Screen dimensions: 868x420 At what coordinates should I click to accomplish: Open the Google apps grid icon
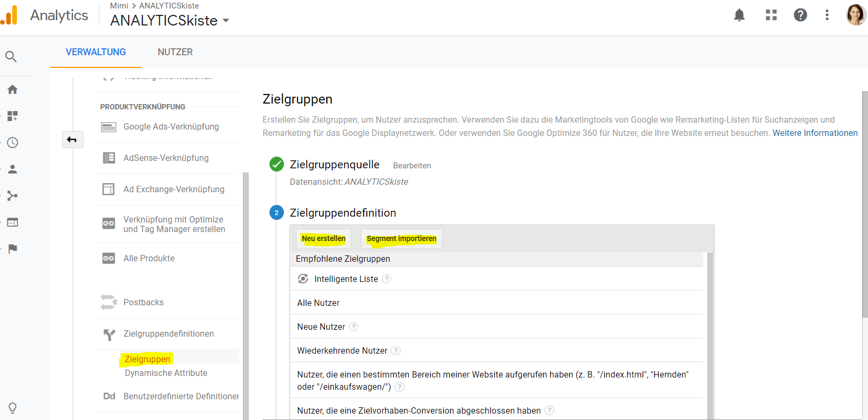[771, 15]
